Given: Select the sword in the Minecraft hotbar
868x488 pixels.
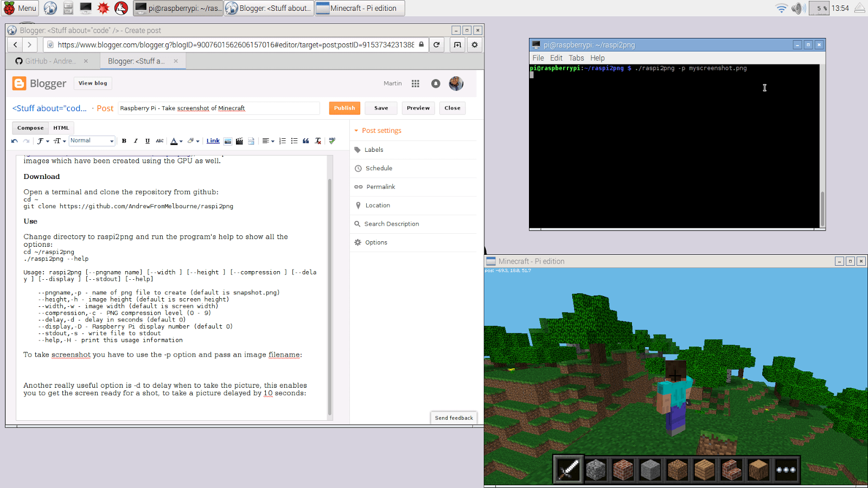Looking at the screenshot, I should (x=568, y=469).
